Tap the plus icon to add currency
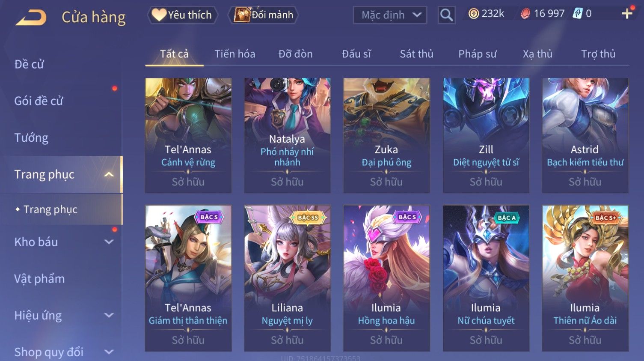Screen dimensions: 644x361 (x=627, y=14)
